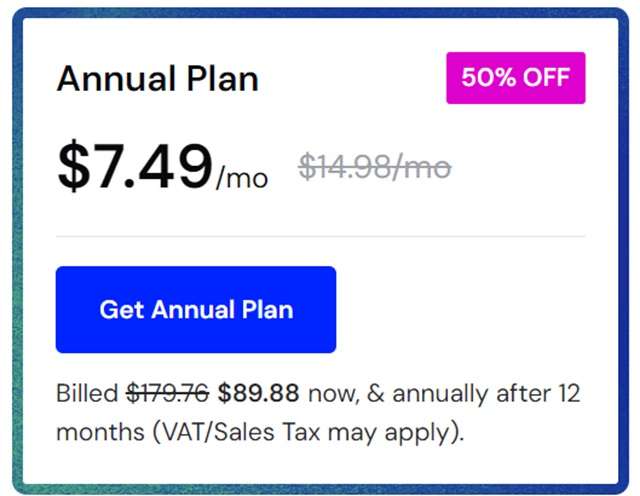Select the Annual Plan heading
This screenshot has height=496, width=640.
[x=157, y=79]
